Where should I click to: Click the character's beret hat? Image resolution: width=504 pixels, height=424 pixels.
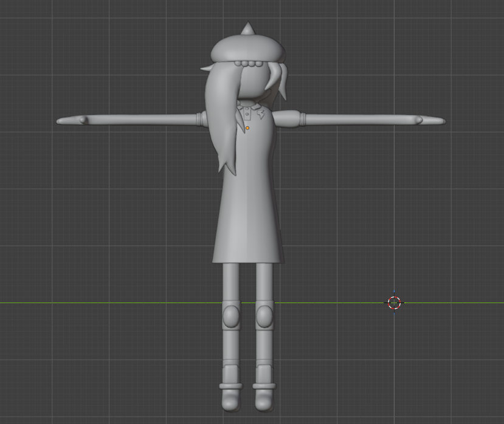pyautogui.click(x=248, y=49)
